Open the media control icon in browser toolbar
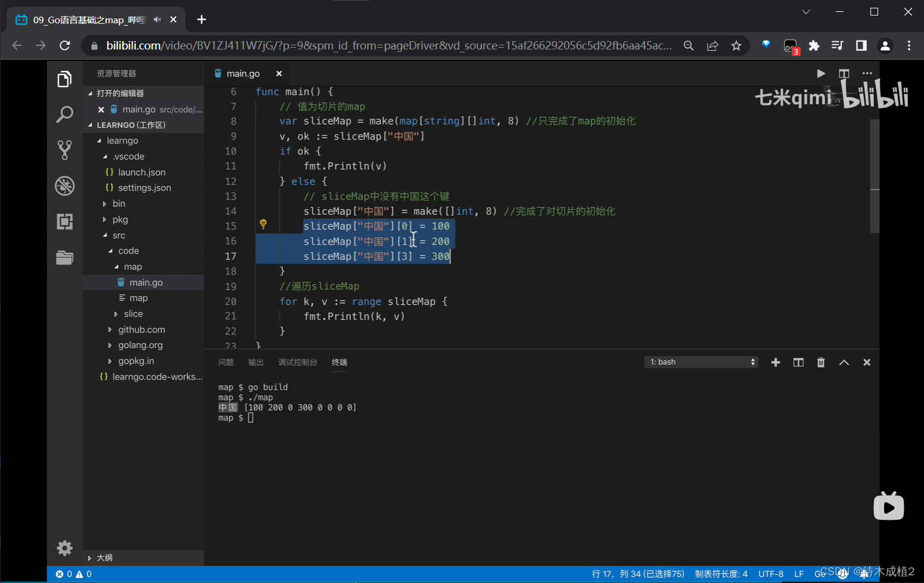The image size is (924, 583). [x=838, y=45]
